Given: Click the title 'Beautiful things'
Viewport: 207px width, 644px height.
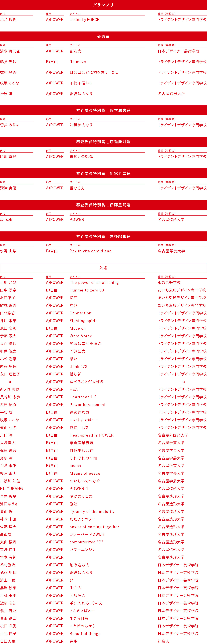Looking at the screenshot, I should pyautogui.click(x=85, y=634).
